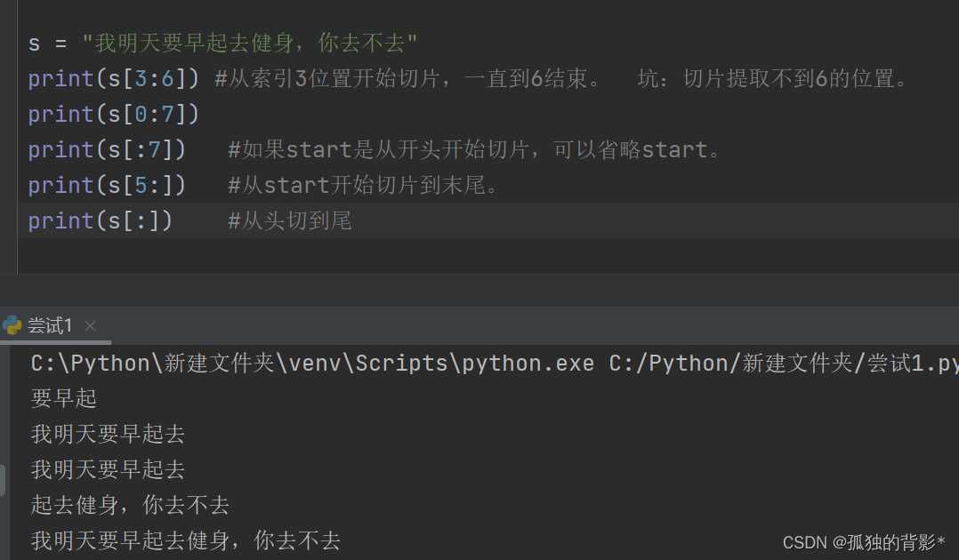Place cursor in the s string variable line

point(178,43)
